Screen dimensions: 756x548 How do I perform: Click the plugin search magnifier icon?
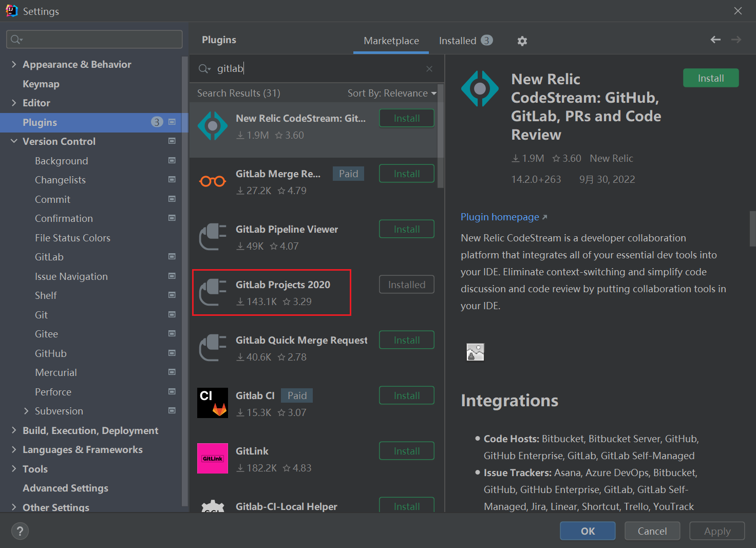point(204,69)
